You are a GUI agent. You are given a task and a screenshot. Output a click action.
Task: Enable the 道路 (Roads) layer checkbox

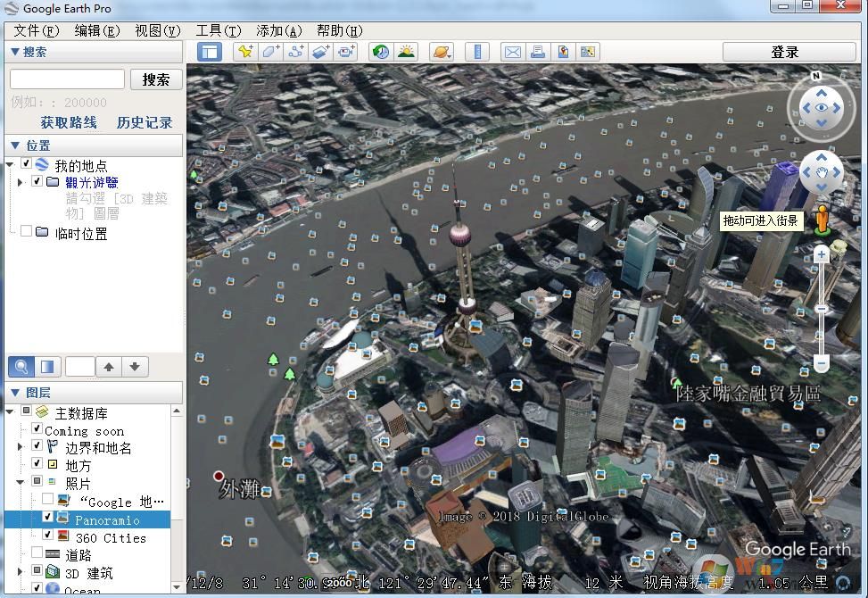coord(37,554)
